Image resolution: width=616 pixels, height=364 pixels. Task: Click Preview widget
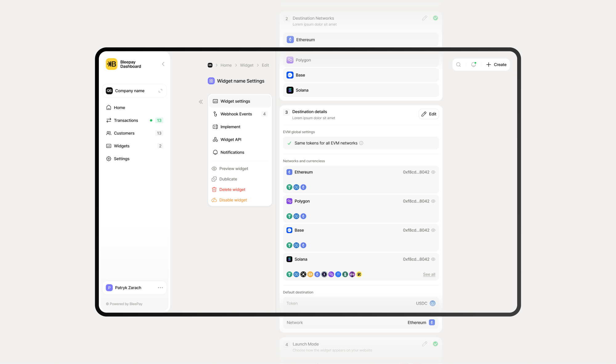[x=230, y=168]
